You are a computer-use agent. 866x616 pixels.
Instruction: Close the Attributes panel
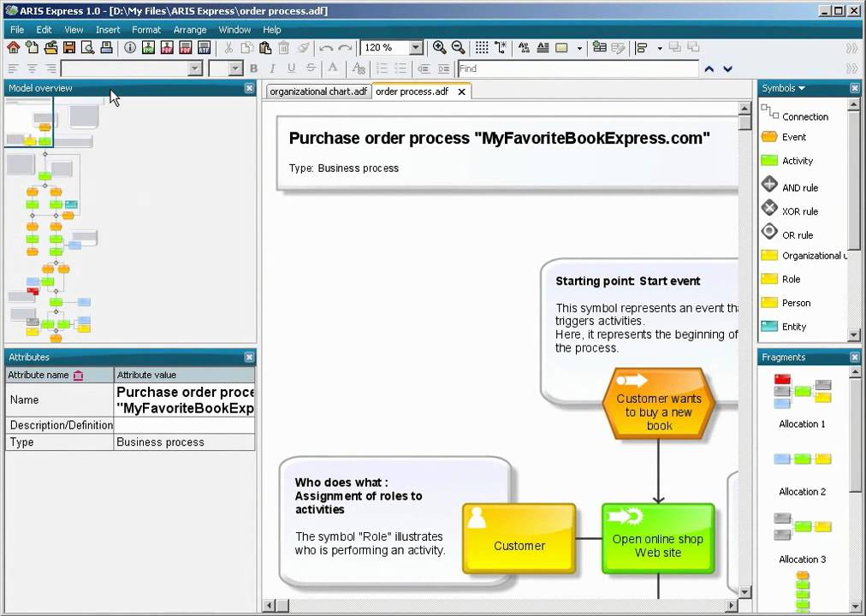(249, 357)
